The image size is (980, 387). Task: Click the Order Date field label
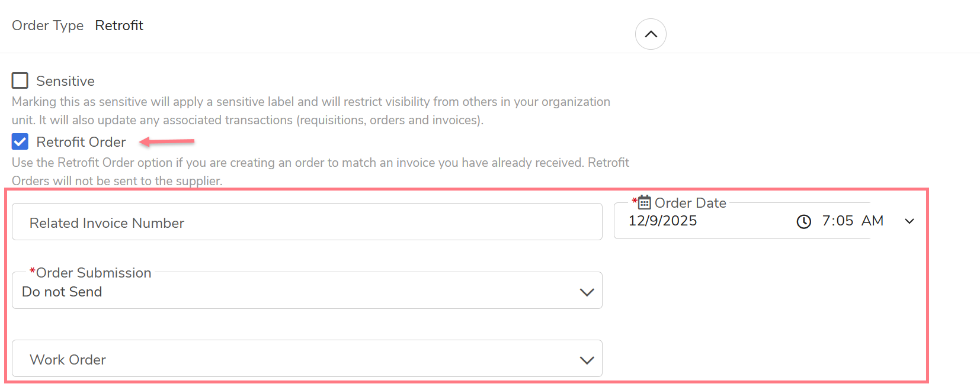coord(690,203)
